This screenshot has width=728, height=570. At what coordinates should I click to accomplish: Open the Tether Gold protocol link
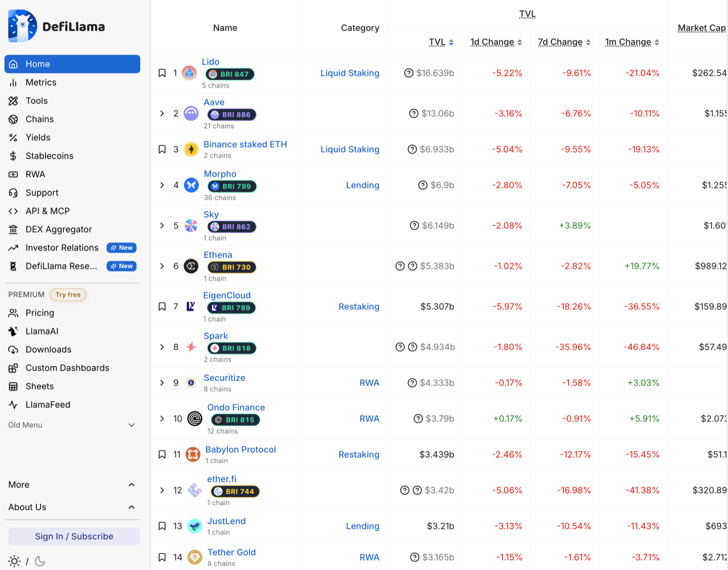coord(232,552)
